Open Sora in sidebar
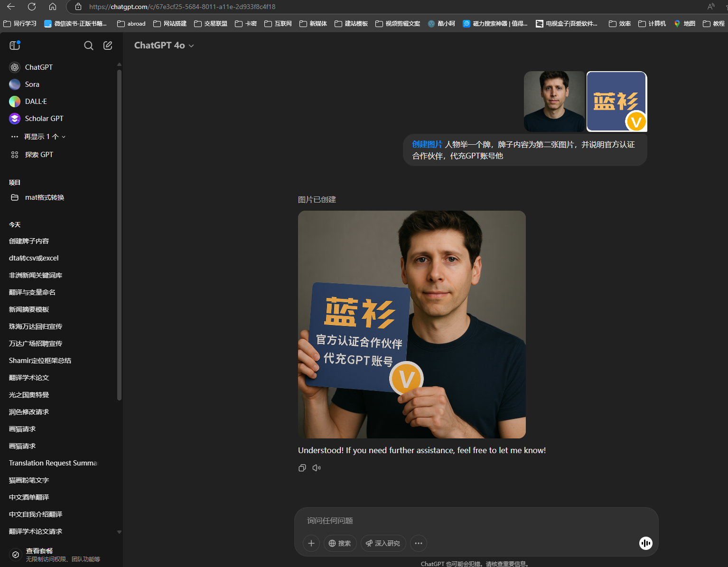This screenshot has width=728, height=567. click(61, 84)
